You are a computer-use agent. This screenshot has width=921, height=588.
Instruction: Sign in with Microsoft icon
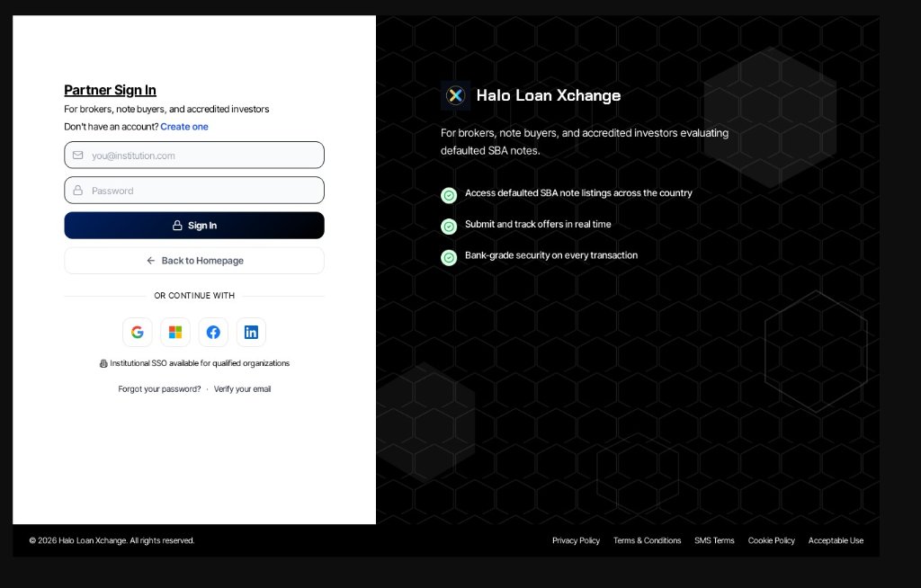[175, 333]
